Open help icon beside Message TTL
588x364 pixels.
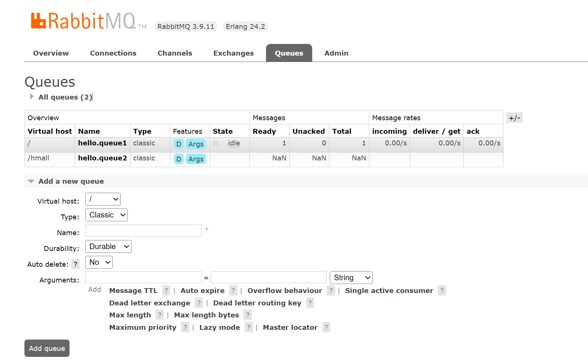[x=166, y=290]
